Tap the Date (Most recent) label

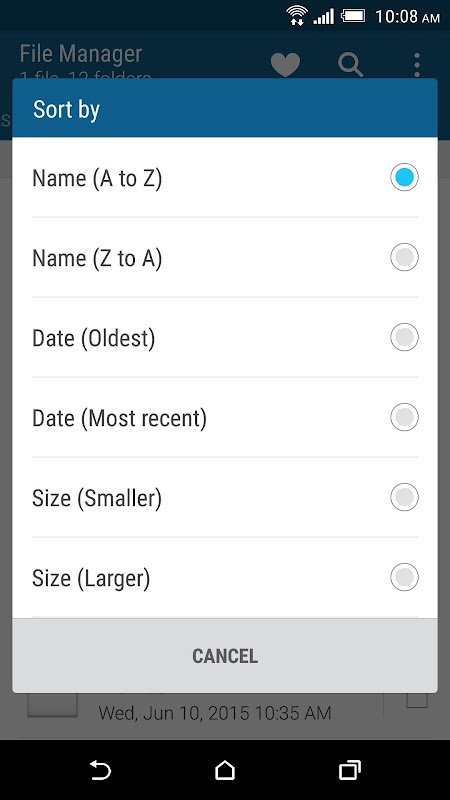pyautogui.click(x=119, y=418)
